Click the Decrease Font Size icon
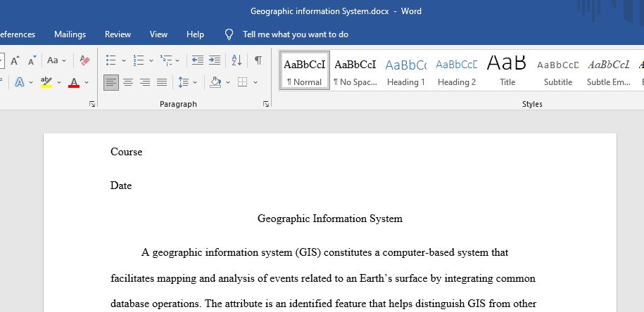Viewport: 644px width, 312px height. click(x=32, y=60)
